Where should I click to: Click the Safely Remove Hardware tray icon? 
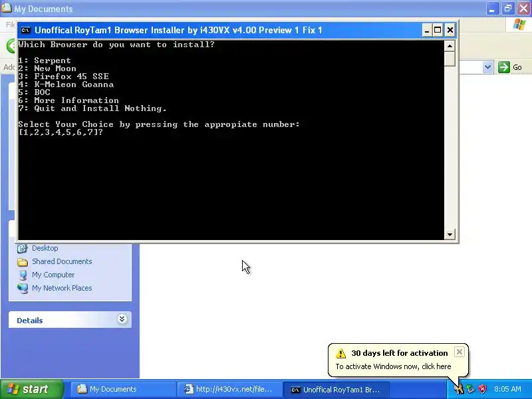tap(471, 389)
